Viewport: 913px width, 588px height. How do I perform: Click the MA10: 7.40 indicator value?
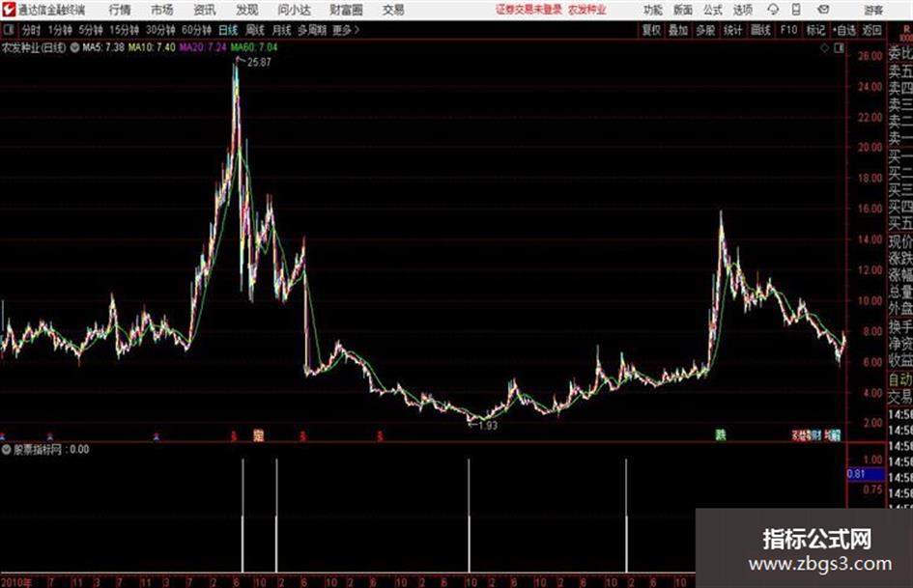152,47
